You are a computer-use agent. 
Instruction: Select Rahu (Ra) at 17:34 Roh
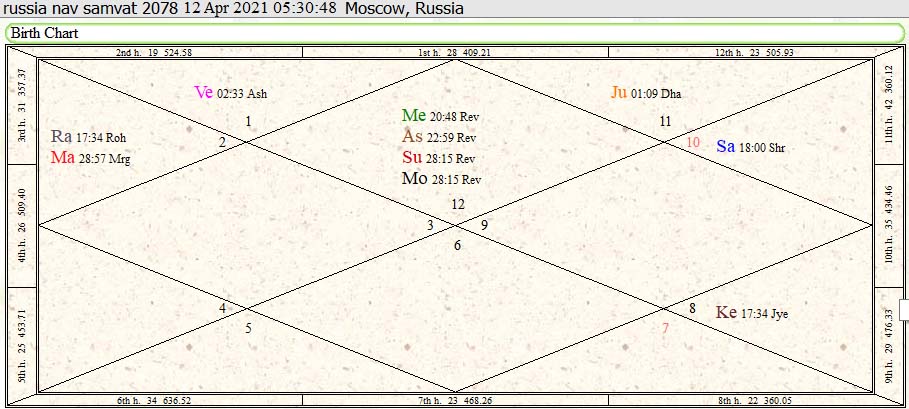(88, 137)
